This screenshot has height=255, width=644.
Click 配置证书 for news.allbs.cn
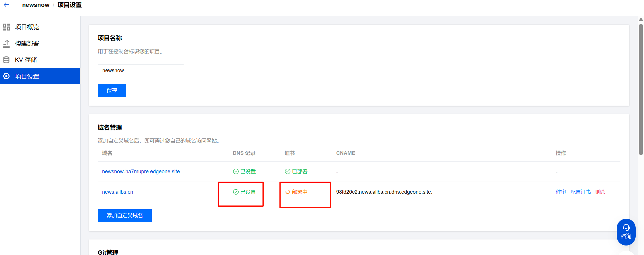pos(581,192)
